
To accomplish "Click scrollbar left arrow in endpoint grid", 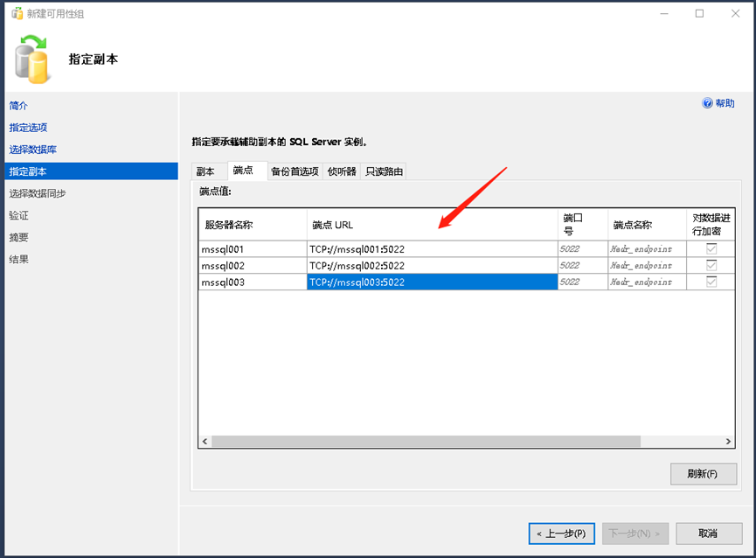I will click(205, 442).
